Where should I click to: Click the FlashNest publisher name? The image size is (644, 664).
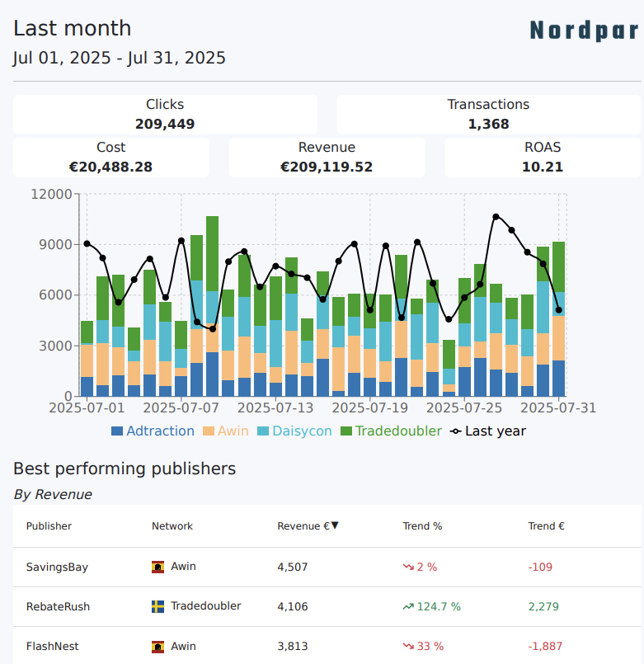[53, 646]
